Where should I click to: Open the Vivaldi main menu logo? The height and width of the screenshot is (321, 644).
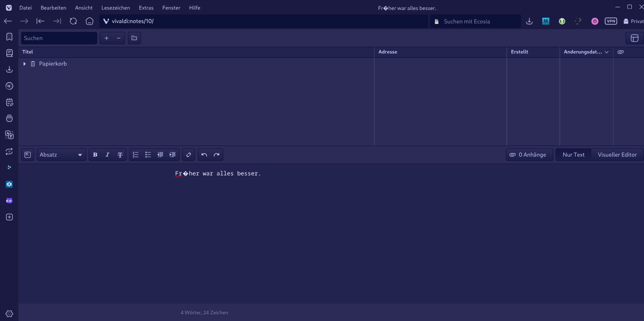coord(9,8)
